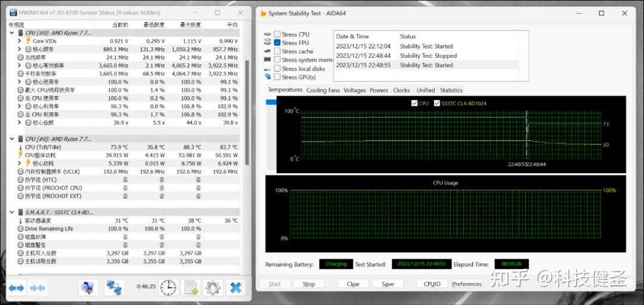Click the Stress CPU chip icon
644x305 pixels.
click(x=268, y=34)
